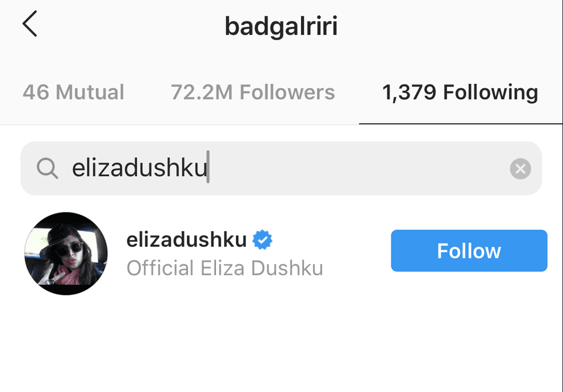Click the magnifying glass search icon

[47, 168]
